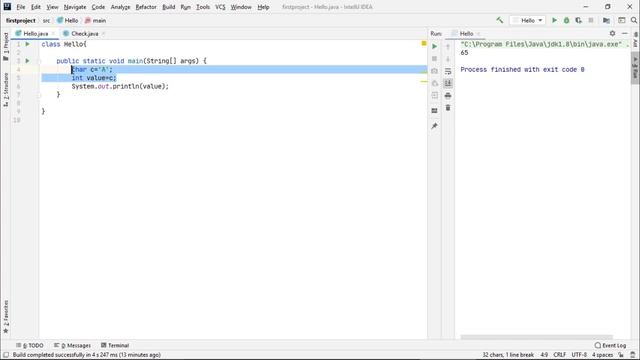Collapse the main method fold marker

40,61
